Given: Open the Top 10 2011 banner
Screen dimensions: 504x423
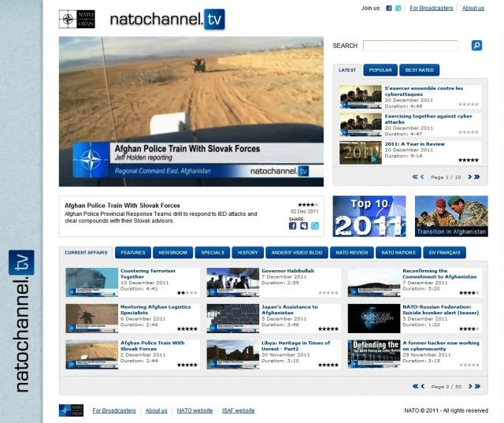Looking at the screenshot, I should pyautogui.click(x=369, y=217).
